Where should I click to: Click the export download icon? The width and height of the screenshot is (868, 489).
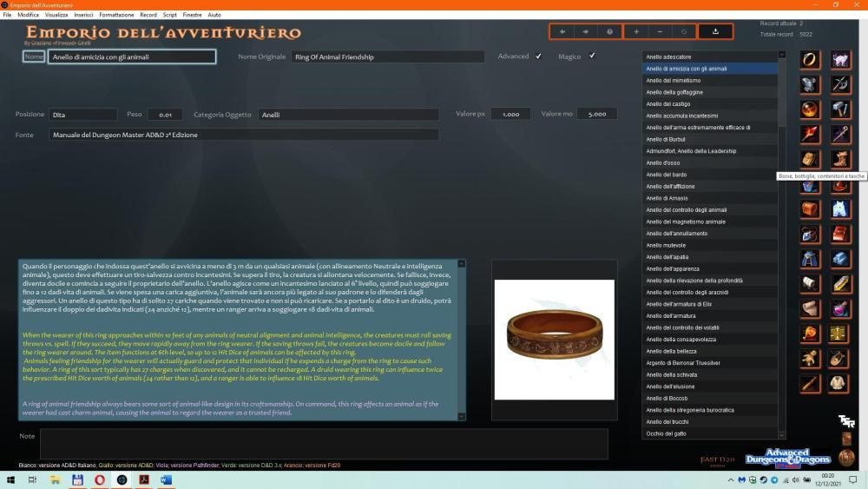(x=715, y=32)
